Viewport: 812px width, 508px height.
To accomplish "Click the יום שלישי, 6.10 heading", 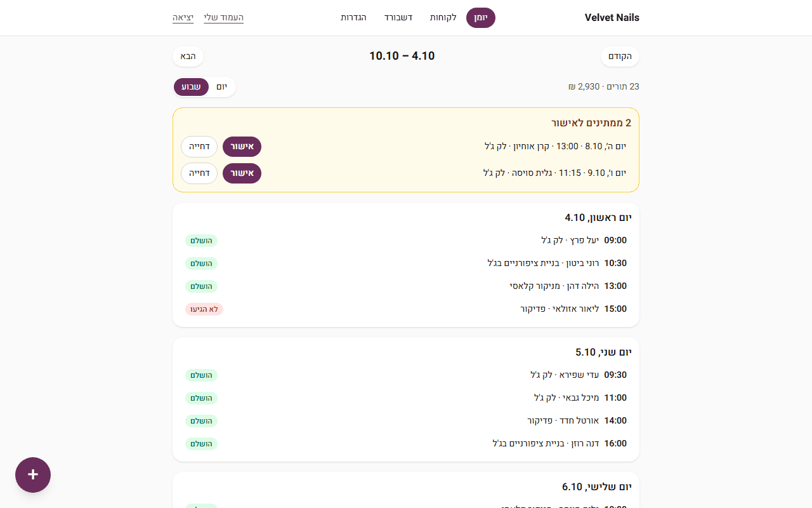I will (597, 487).
